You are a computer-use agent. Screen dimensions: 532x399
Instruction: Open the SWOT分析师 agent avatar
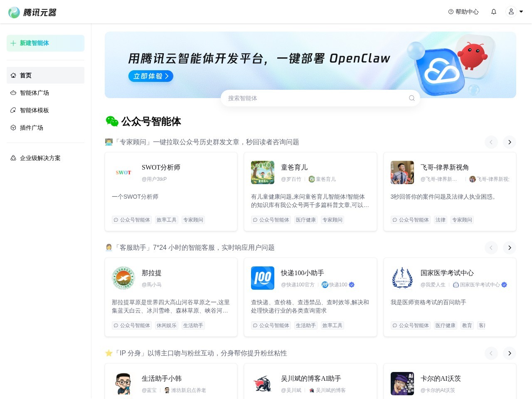click(x=123, y=172)
